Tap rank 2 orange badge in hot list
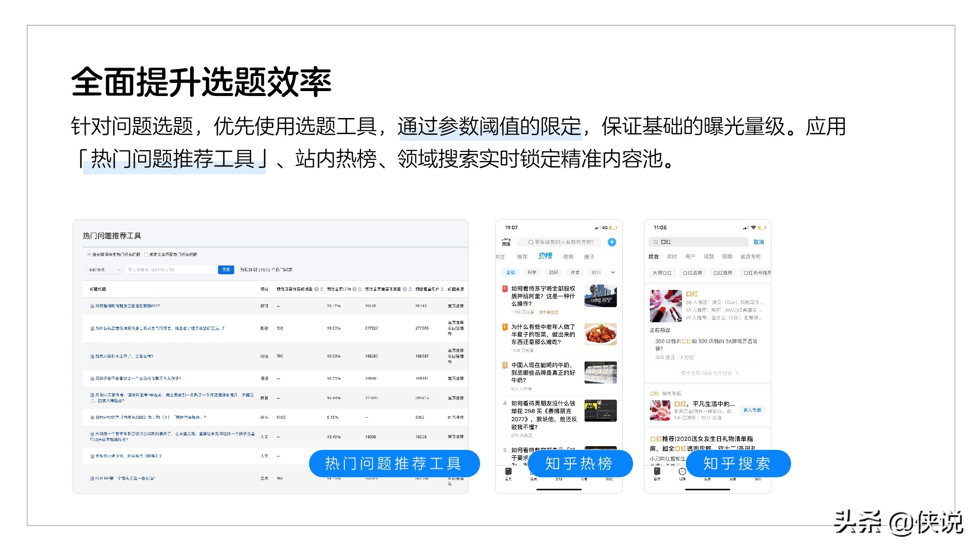Image resolution: width=980 pixels, height=551 pixels. (x=505, y=327)
